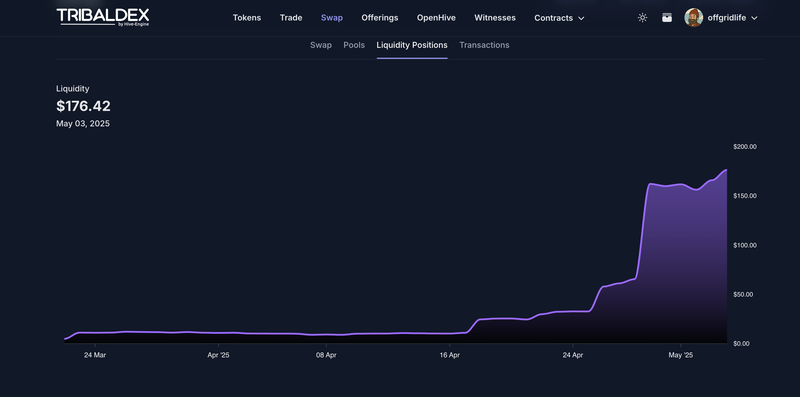Click the chart line's final peak point
The width and height of the screenshot is (800, 397).
click(x=726, y=170)
